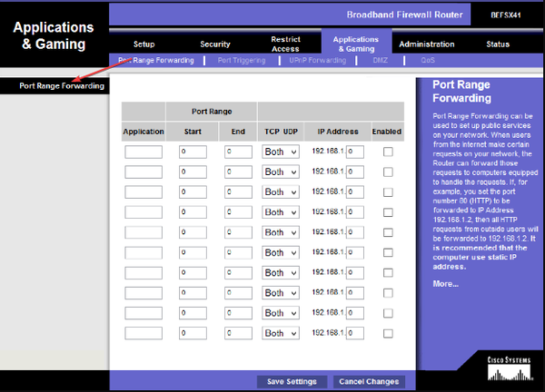The height and width of the screenshot is (392, 545).
Task: Open the sixth row's protocol dropdown
Action: click(x=281, y=252)
